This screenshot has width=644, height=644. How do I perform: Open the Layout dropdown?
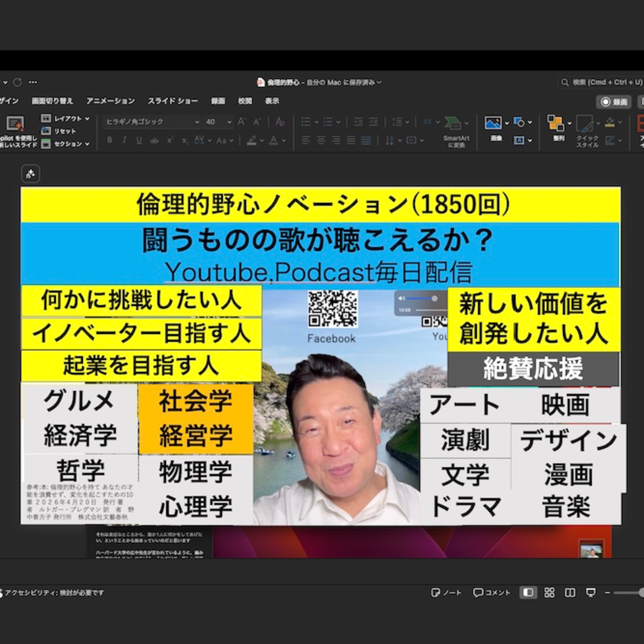(x=65, y=118)
